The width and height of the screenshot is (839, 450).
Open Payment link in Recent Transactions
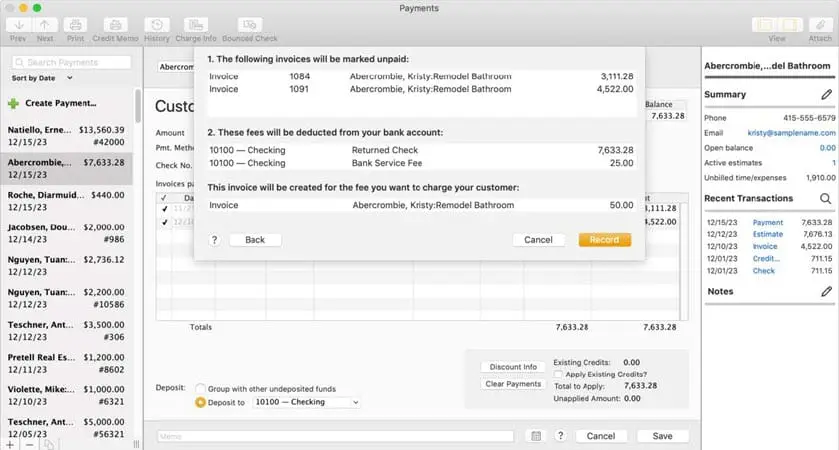point(768,223)
